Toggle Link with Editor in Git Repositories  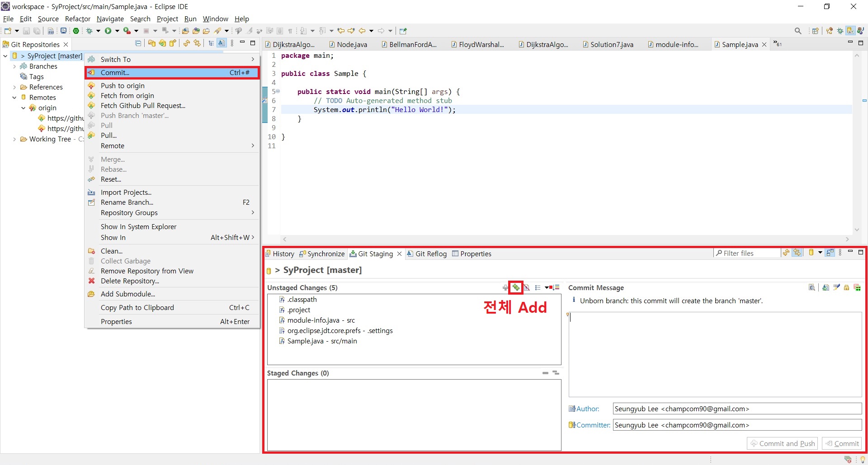pos(197,43)
